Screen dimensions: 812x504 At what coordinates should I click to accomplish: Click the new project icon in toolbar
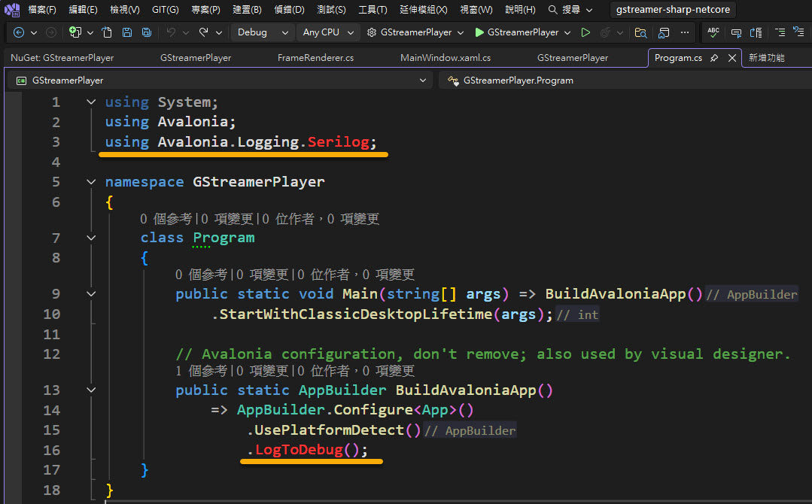pyautogui.click(x=75, y=32)
